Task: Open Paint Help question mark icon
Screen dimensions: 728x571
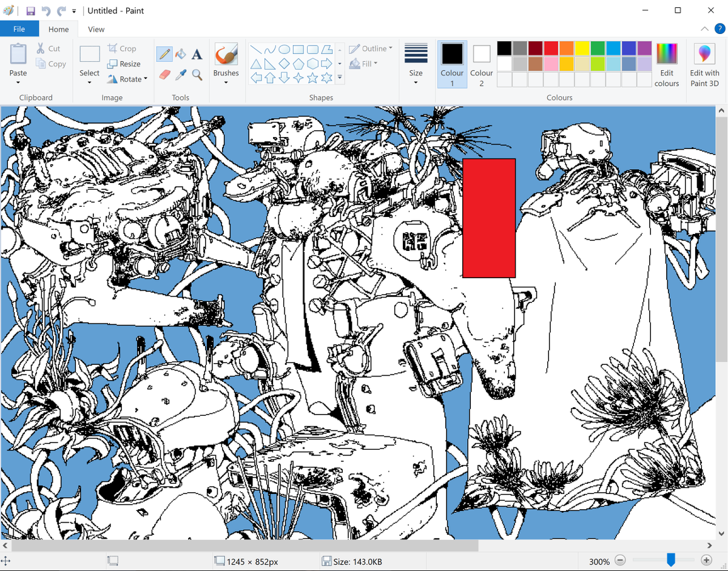Action: click(x=720, y=28)
